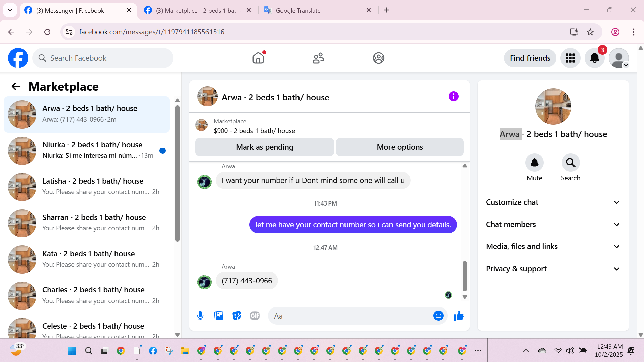Send a thumbs up like
This screenshot has width=644, height=362.
(458, 316)
